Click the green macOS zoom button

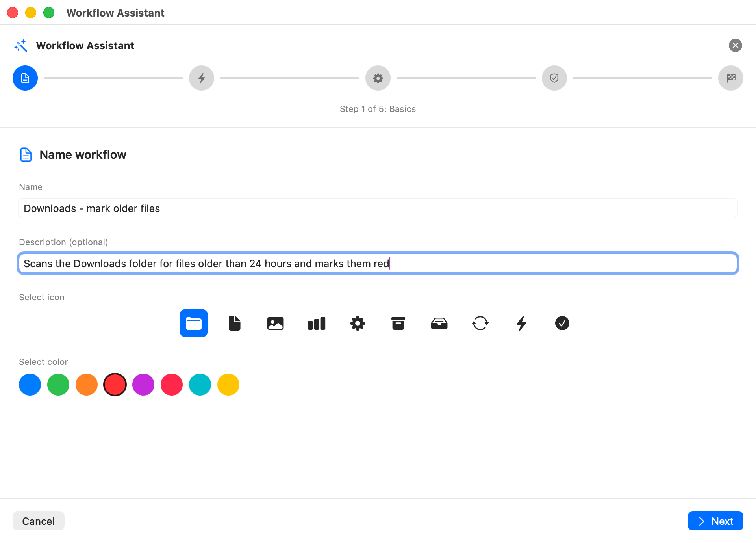[x=49, y=13]
